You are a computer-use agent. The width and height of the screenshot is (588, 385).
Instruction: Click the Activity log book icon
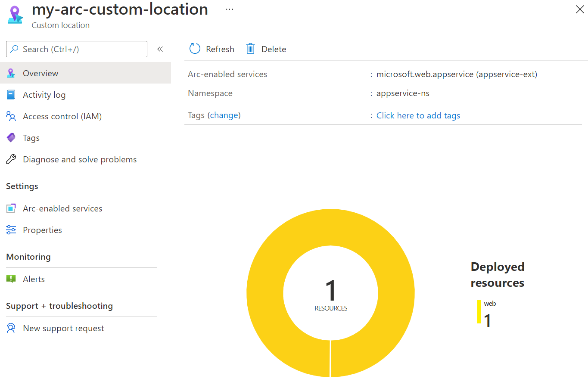point(11,95)
